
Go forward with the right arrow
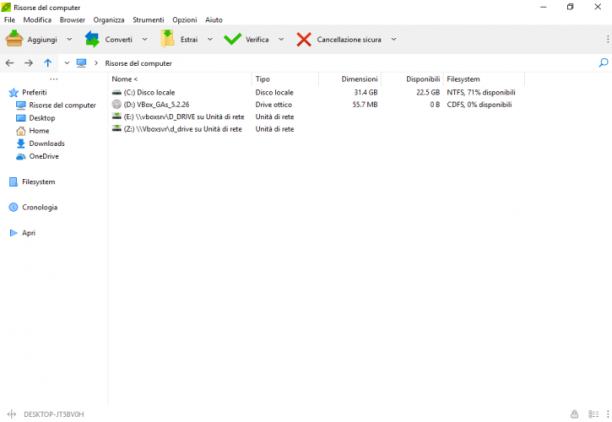tap(28, 63)
